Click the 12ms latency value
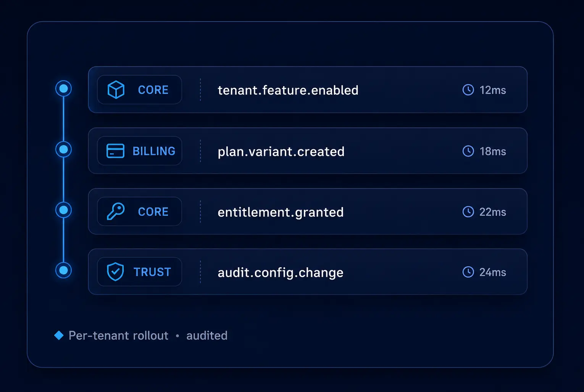The height and width of the screenshot is (392, 584). point(493,90)
